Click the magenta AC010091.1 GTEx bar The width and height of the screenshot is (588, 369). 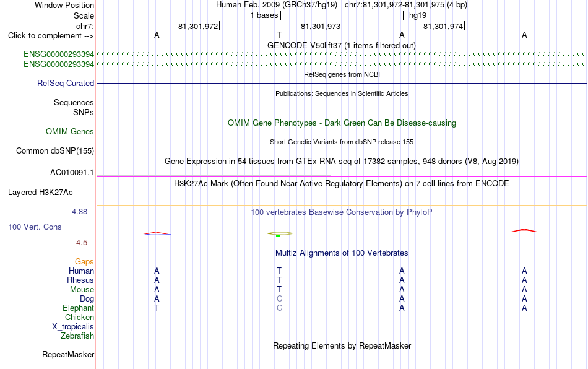point(342,176)
